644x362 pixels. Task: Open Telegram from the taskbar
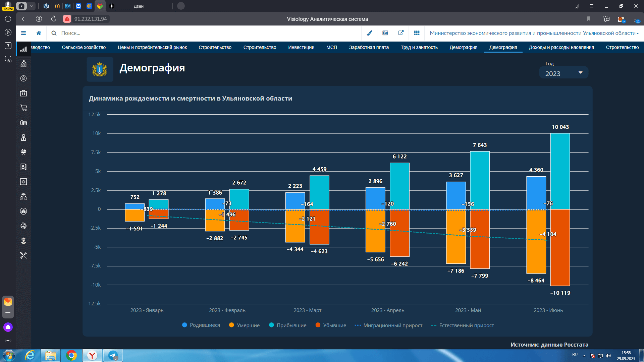point(113,355)
